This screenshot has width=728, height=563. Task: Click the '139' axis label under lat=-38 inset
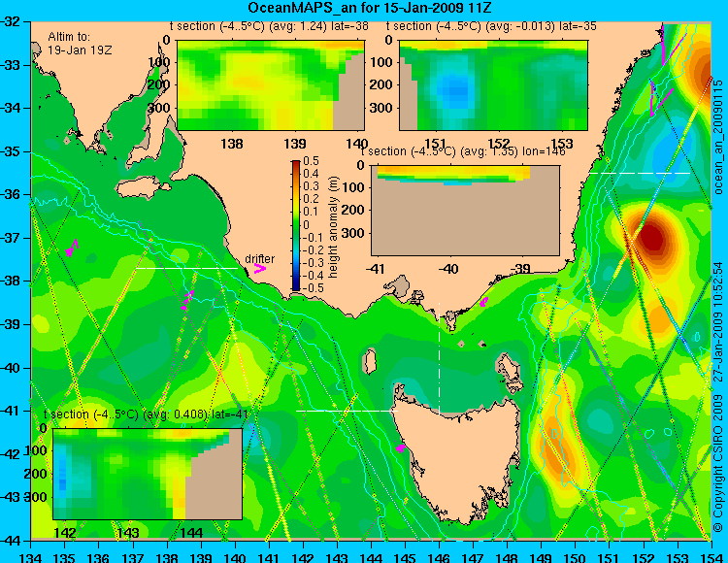tap(295, 144)
